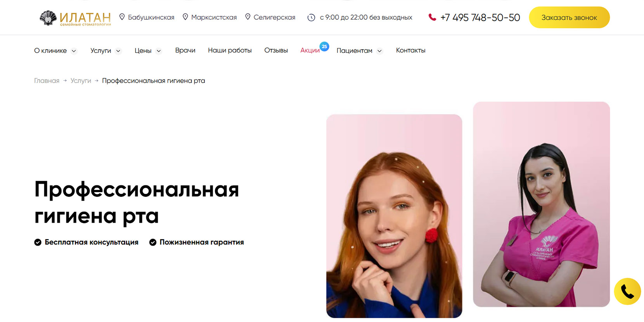644x322 pixels.
Task: Click the clock icon near working hours
Action: [311, 17]
